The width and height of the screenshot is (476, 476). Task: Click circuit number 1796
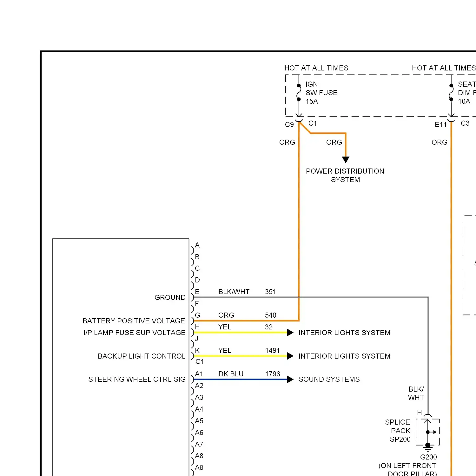pos(272,374)
